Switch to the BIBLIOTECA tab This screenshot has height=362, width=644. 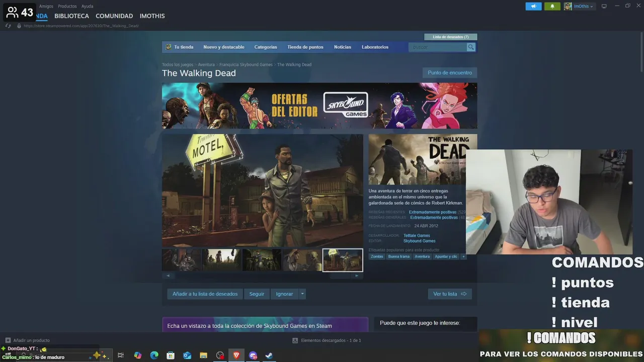click(71, 16)
